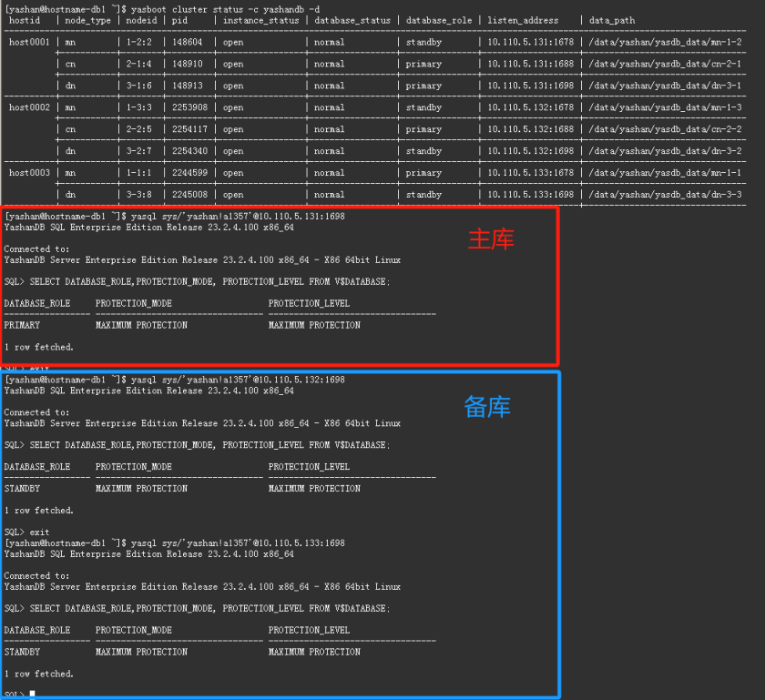
Task: Click '1 row fetched.' under the PRIMARY result
Action: tap(39, 347)
